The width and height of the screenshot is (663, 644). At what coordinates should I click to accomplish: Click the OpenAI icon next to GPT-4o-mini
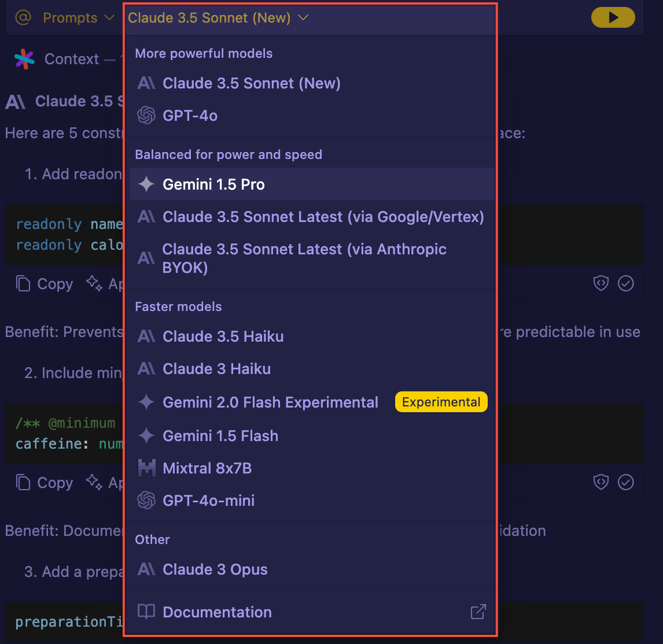click(x=146, y=501)
